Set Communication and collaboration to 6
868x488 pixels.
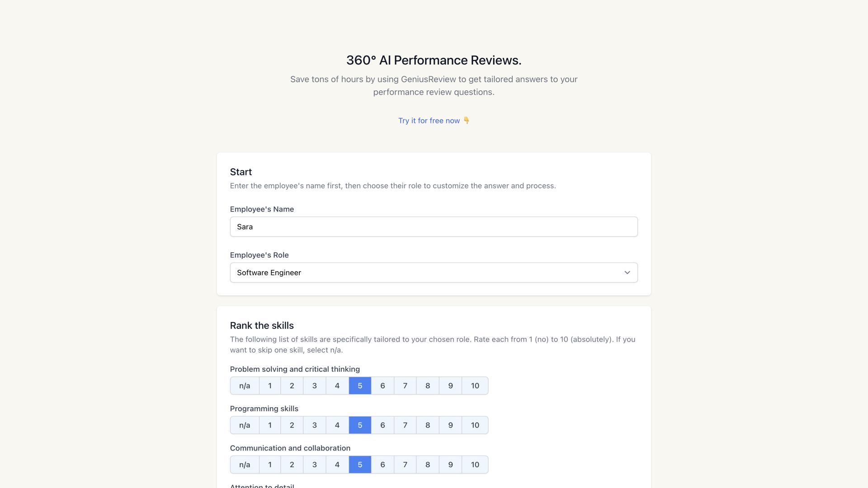pyautogui.click(x=382, y=464)
